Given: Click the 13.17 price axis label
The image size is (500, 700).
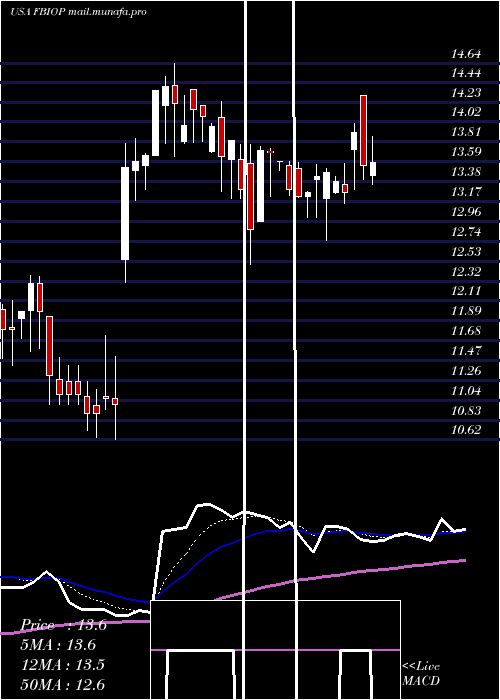Looking at the screenshot, I should 466,192.
